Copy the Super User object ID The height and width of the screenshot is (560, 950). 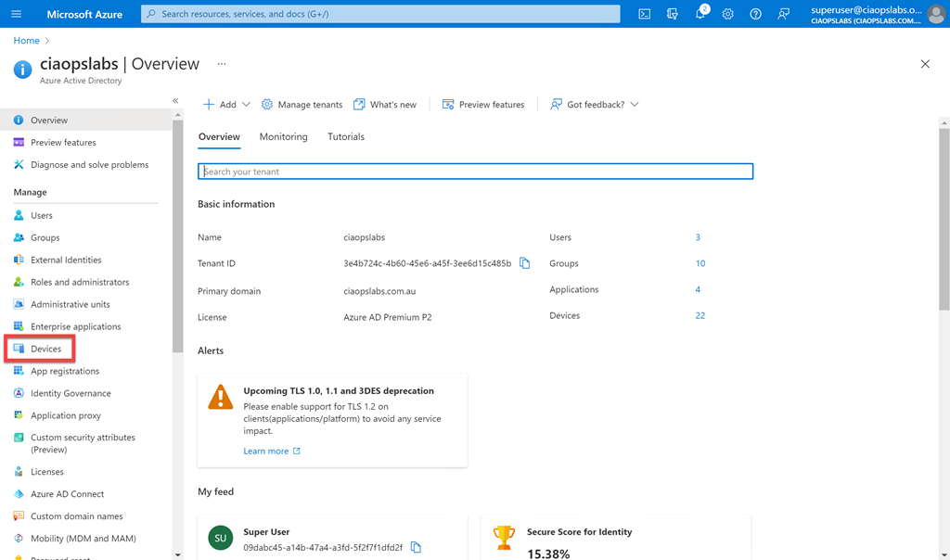coord(416,547)
